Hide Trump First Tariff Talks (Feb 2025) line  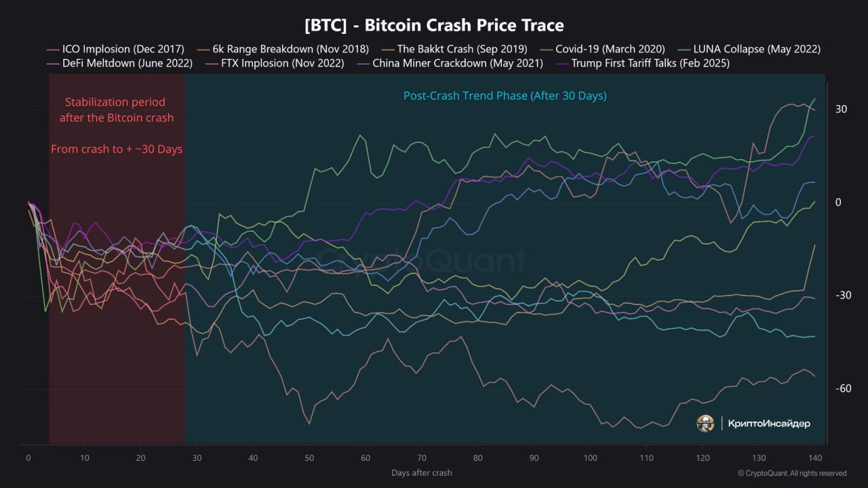650,63
